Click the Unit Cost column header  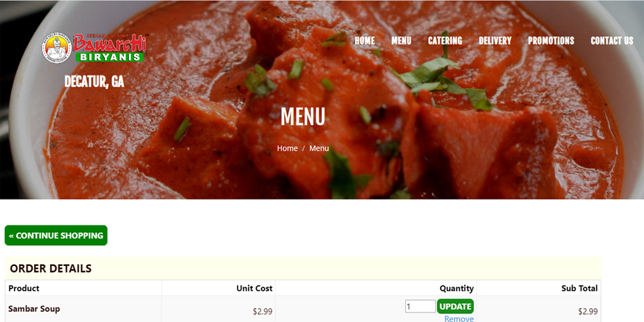(254, 288)
